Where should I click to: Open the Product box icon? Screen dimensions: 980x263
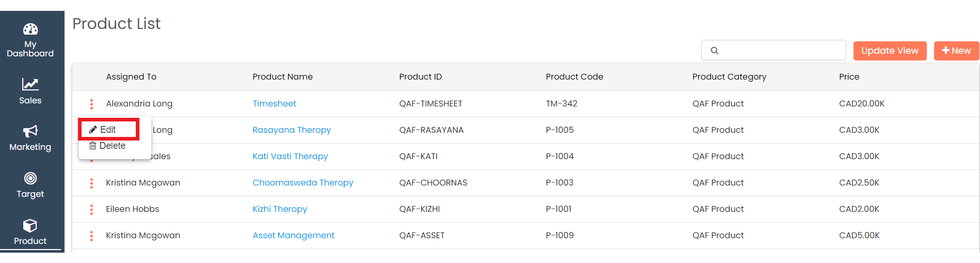pos(30,226)
